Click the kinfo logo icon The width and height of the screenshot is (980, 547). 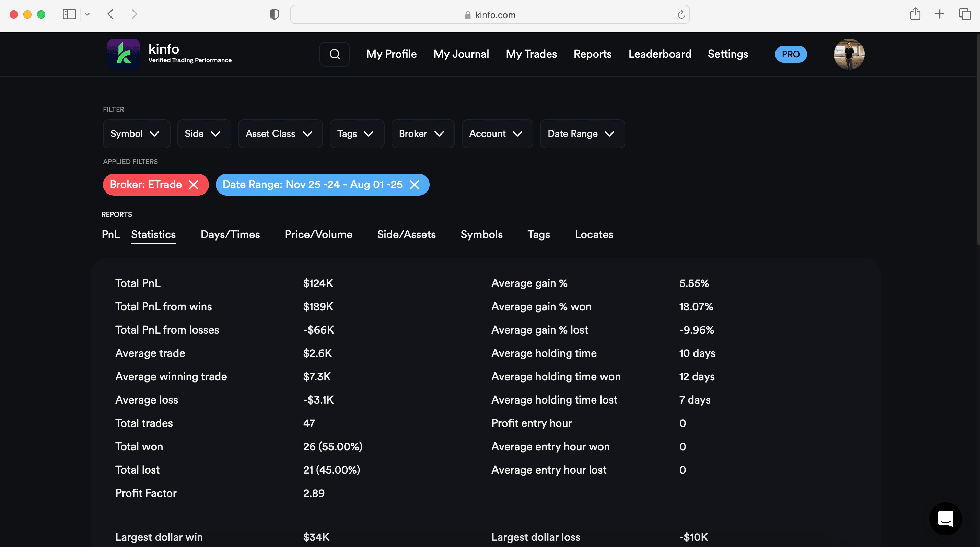pos(123,54)
